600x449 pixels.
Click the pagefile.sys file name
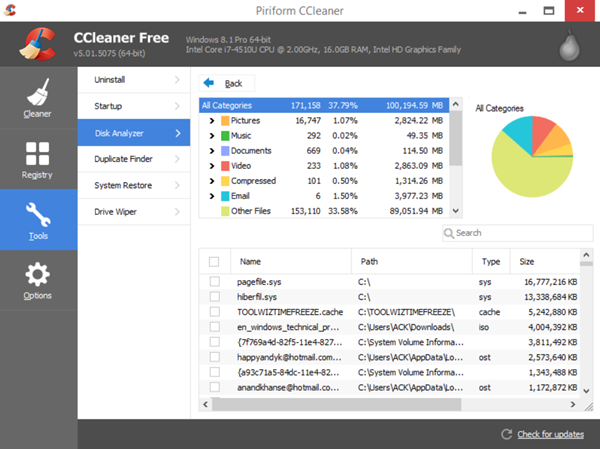[x=259, y=282]
